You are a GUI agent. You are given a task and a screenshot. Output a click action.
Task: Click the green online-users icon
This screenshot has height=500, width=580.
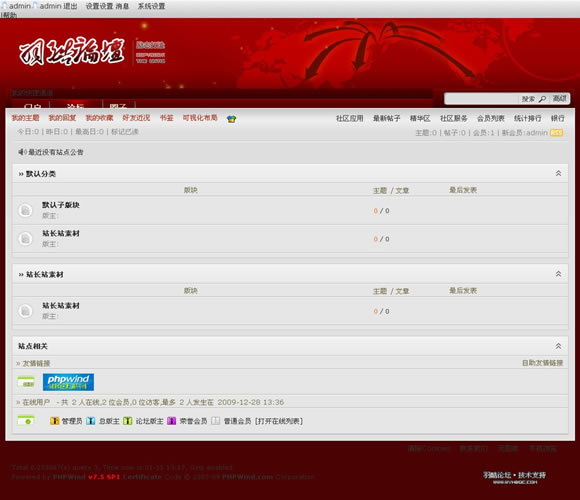coord(26,421)
